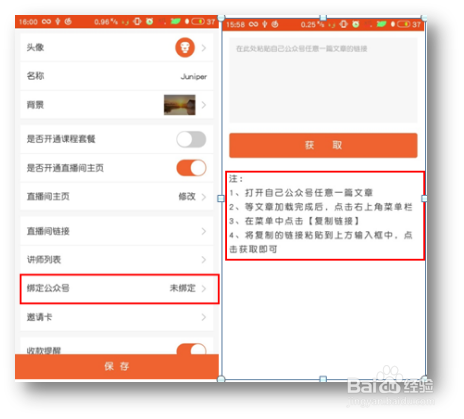Image resolution: width=464 pixels, height=419 pixels.
Task: Select the 直播间主页 label
Action: click(x=48, y=197)
